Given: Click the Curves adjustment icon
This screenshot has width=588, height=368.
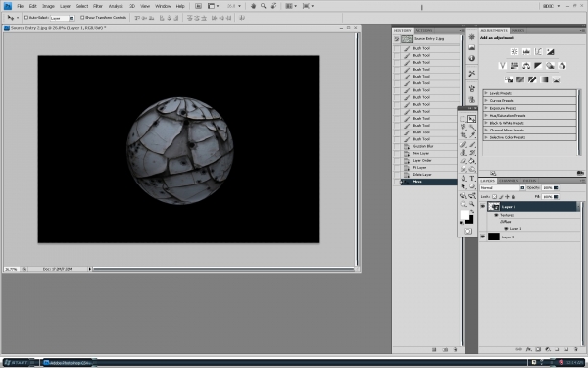Looking at the screenshot, I should tap(538, 51).
